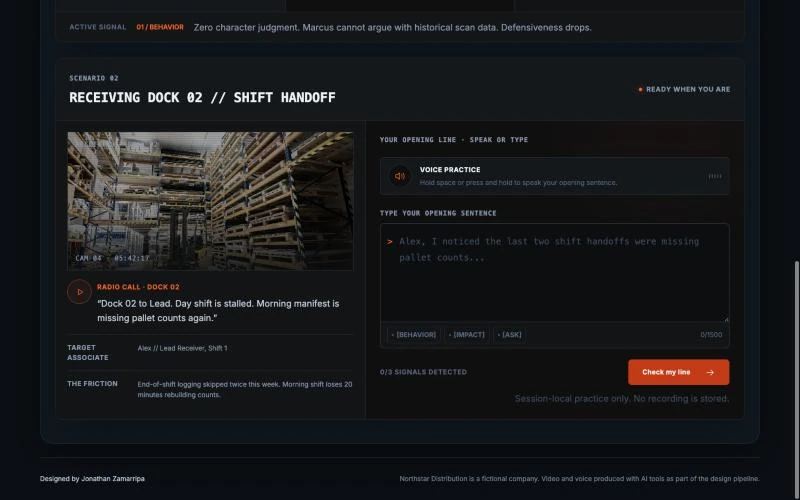This screenshot has height=500, width=800.
Task: Click the Check my line button
Action: tap(679, 372)
